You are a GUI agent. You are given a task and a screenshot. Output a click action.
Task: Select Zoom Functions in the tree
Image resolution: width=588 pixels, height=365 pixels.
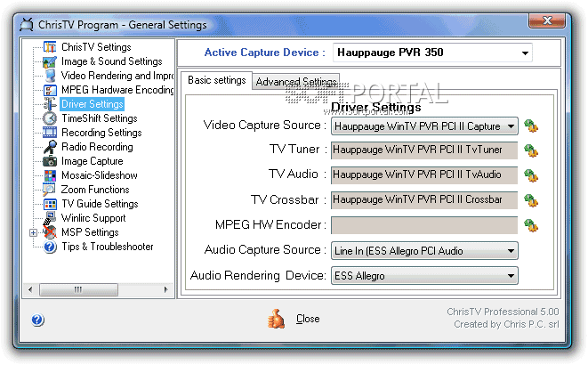pyautogui.click(x=95, y=190)
